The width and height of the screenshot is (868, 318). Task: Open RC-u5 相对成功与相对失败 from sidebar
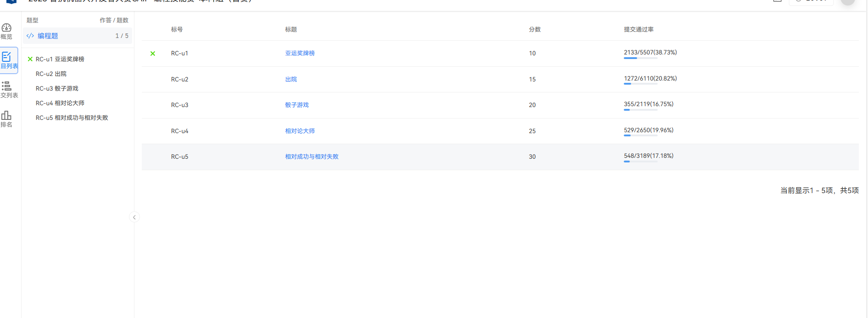(x=72, y=118)
